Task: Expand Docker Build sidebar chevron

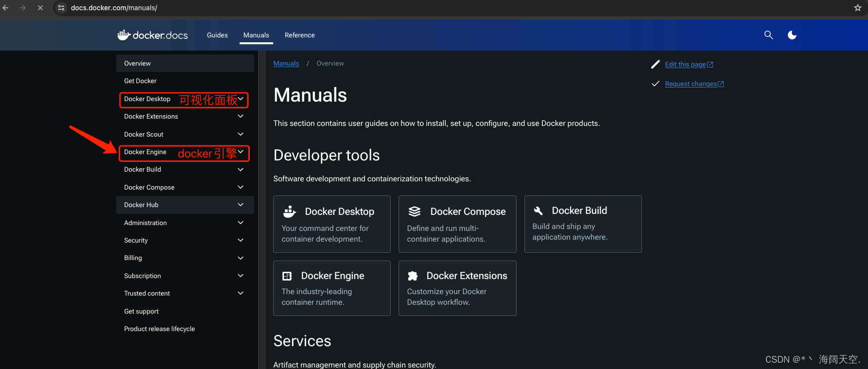Action: point(241,169)
